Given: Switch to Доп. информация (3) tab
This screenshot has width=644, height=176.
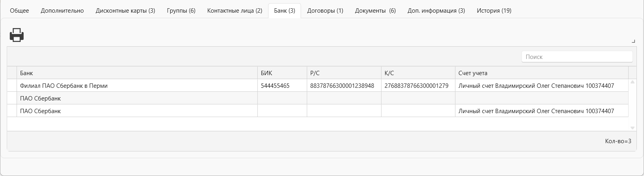Looking at the screenshot, I should pos(436,11).
